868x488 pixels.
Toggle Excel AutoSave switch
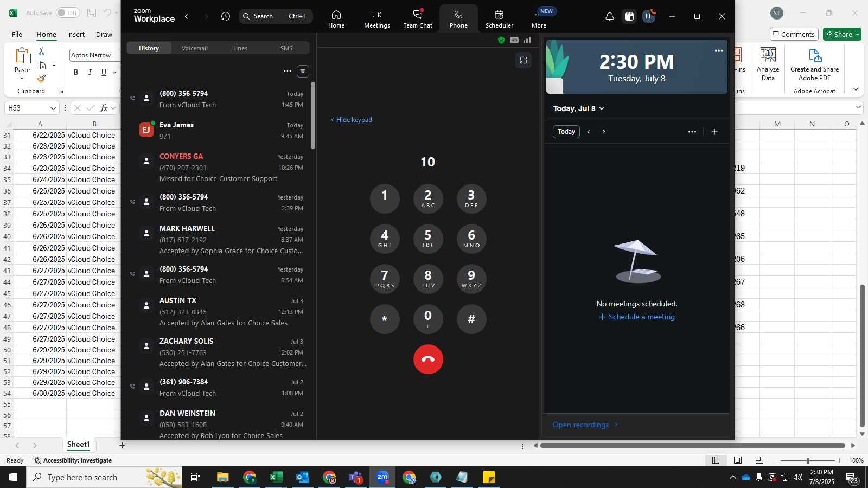coord(68,12)
